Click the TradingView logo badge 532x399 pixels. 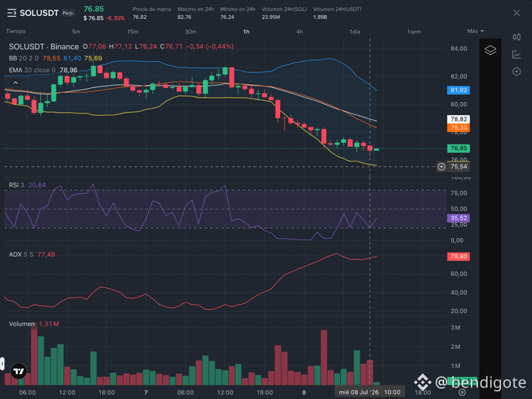coord(19,371)
